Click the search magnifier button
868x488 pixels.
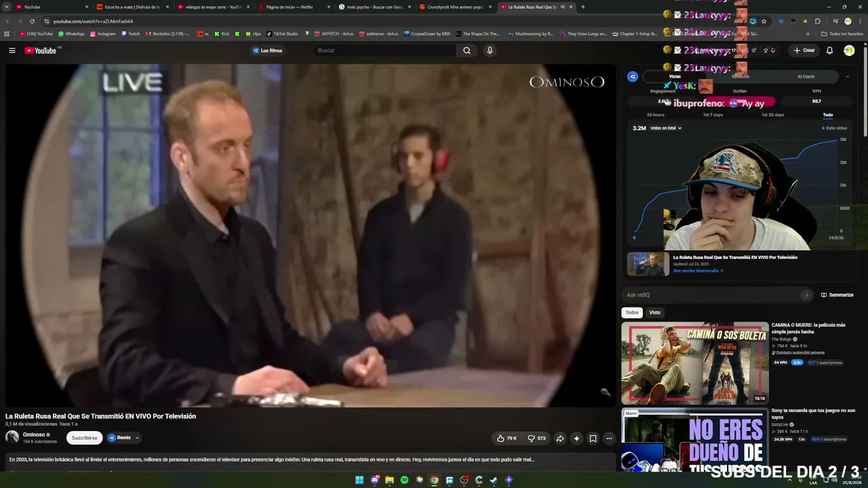(x=467, y=50)
